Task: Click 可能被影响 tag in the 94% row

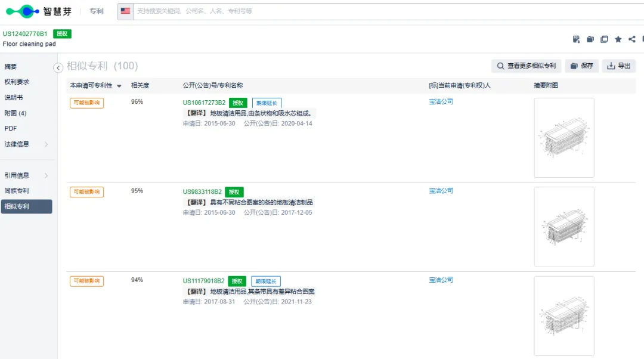Action: 86,281
